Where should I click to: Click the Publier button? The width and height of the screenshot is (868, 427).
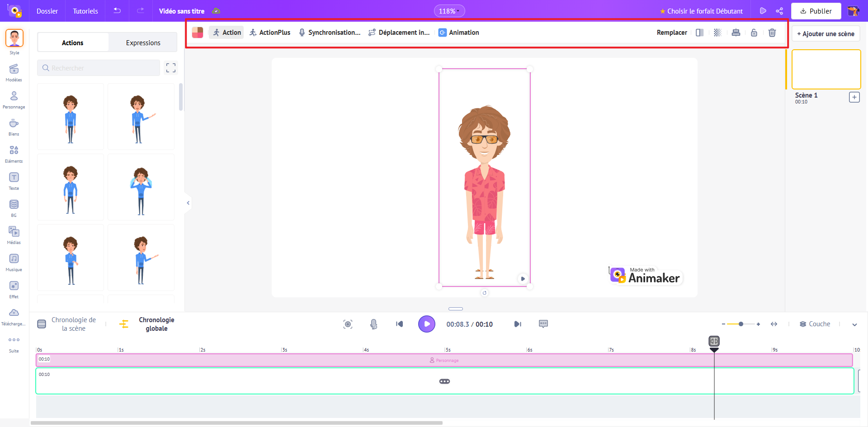click(816, 11)
